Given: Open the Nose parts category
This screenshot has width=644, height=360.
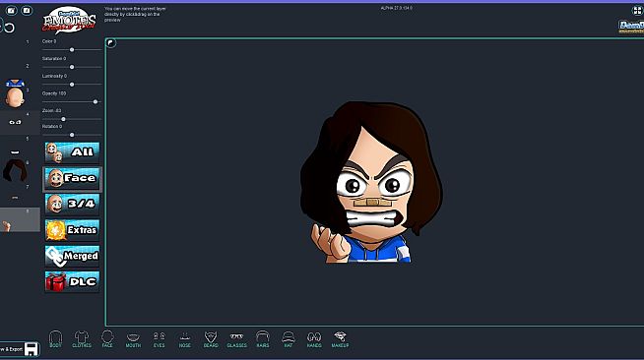Looking at the screenshot, I should pyautogui.click(x=185, y=339).
